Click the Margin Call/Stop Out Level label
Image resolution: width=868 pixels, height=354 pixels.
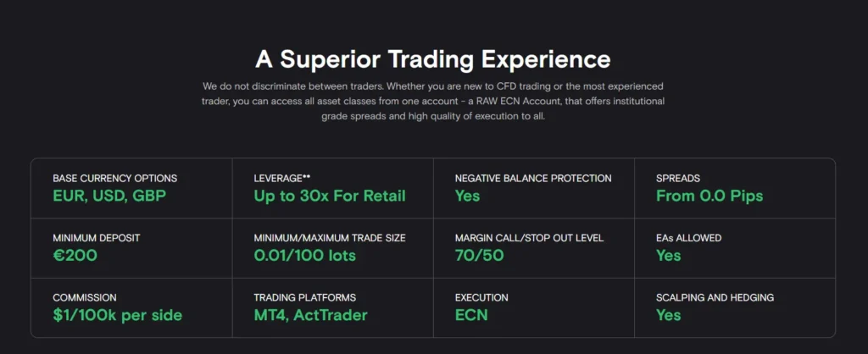tap(529, 238)
